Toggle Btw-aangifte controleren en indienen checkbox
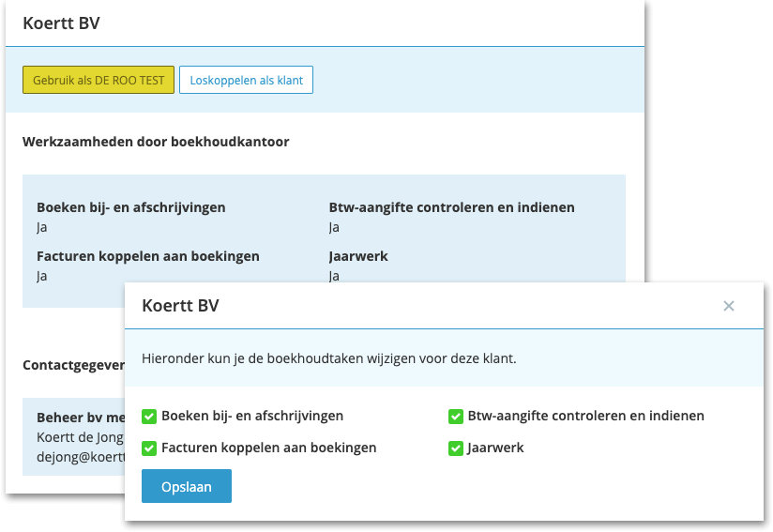Image resolution: width=773 pixels, height=532 pixels. click(456, 417)
